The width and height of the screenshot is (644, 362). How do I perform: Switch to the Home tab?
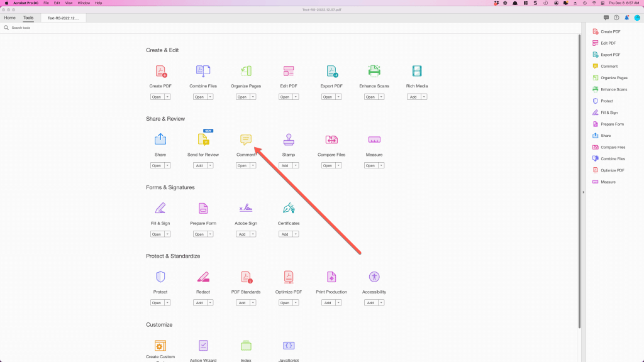coord(10,18)
